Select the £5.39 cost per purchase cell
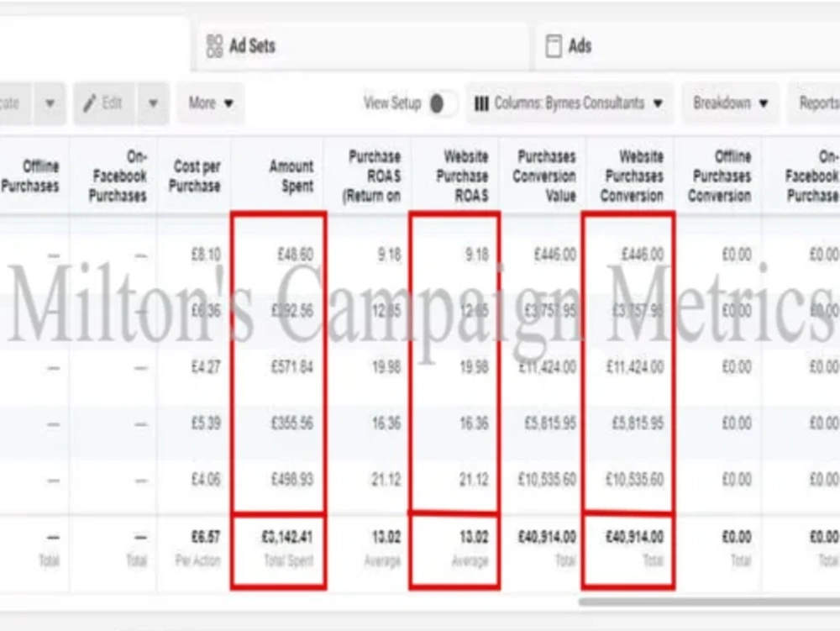Image resolution: width=840 pixels, height=631 pixels. click(206, 423)
